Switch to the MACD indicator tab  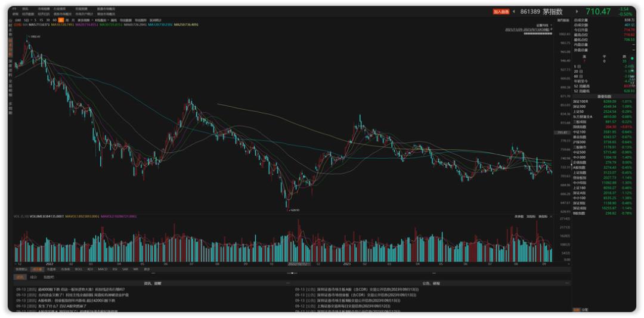pyautogui.click(x=103, y=269)
